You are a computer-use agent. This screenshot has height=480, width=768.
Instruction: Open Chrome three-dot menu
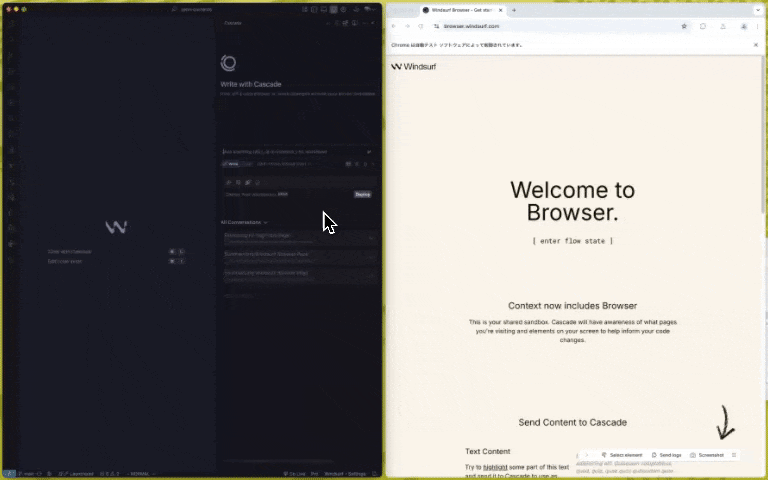pos(757,26)
